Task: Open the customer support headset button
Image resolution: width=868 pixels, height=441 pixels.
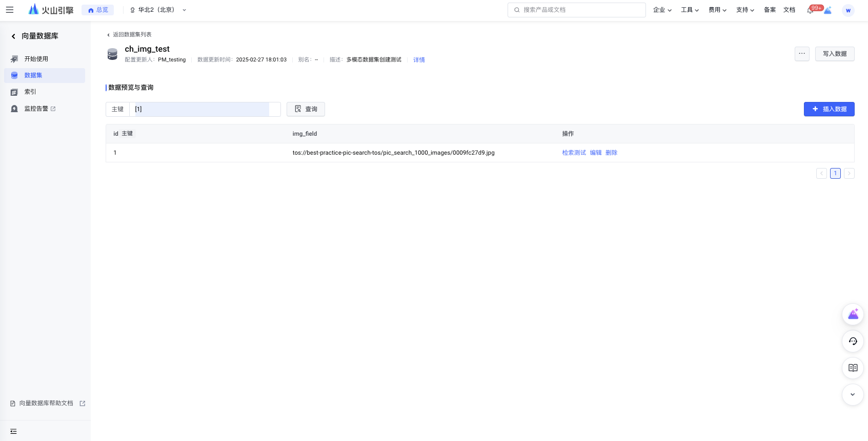Action: (853, 341)
